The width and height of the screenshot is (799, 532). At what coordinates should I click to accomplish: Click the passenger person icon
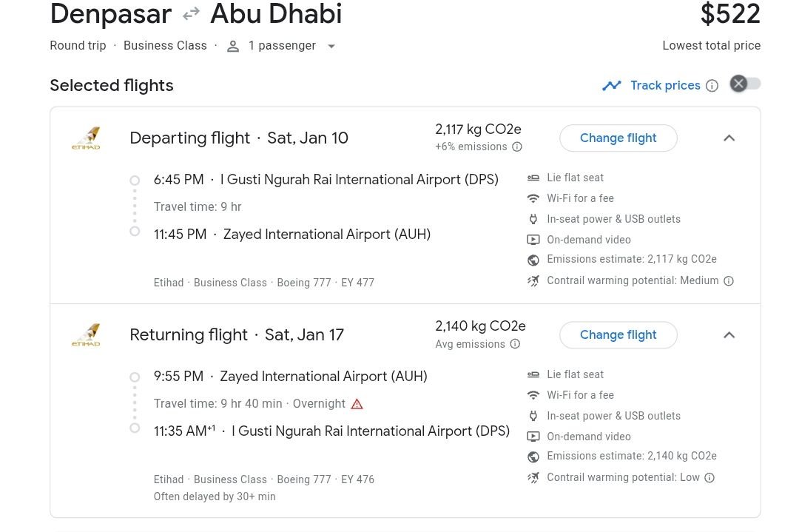(233, 45)
